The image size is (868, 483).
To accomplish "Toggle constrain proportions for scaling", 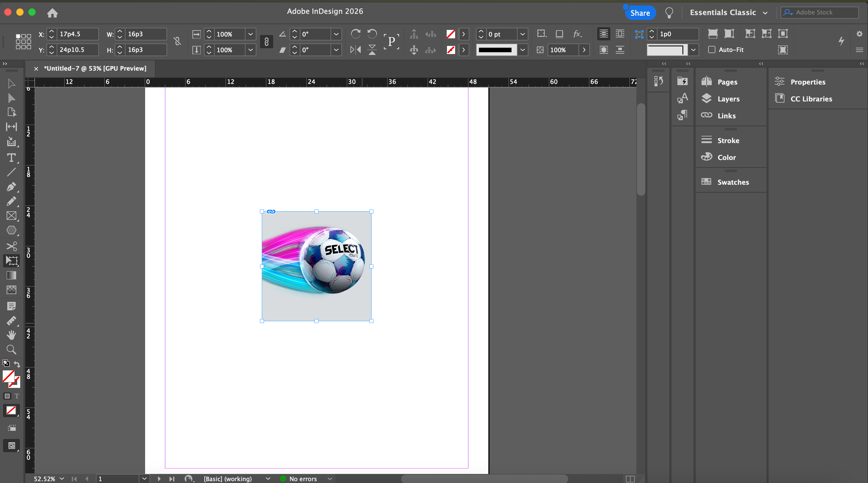I will tap(266, 42).
